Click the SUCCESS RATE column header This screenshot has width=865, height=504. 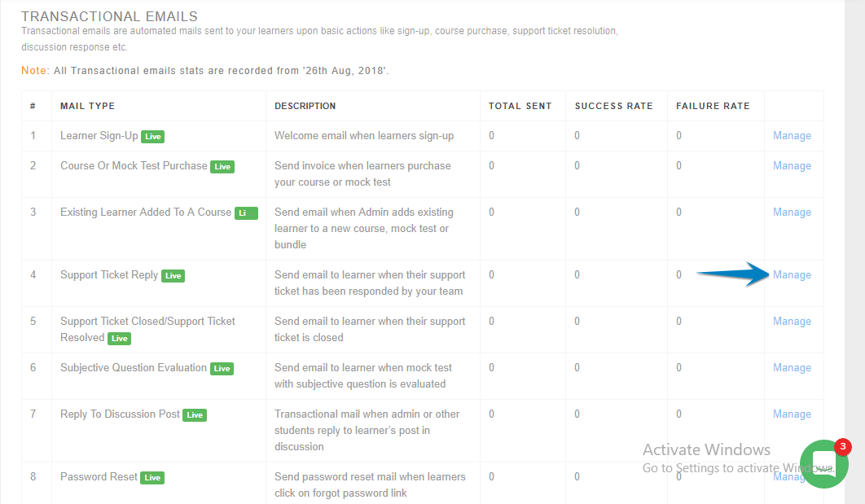(x=613, y=106)
